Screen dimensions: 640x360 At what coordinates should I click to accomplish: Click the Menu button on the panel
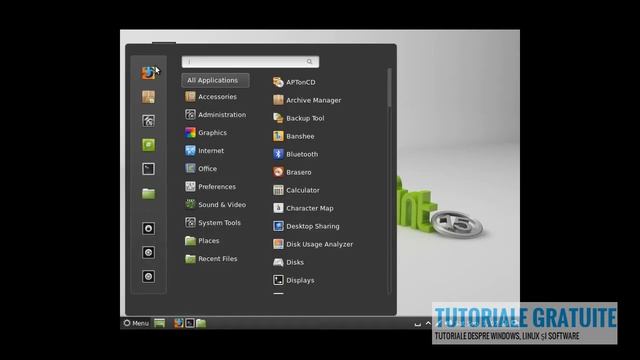136,323
